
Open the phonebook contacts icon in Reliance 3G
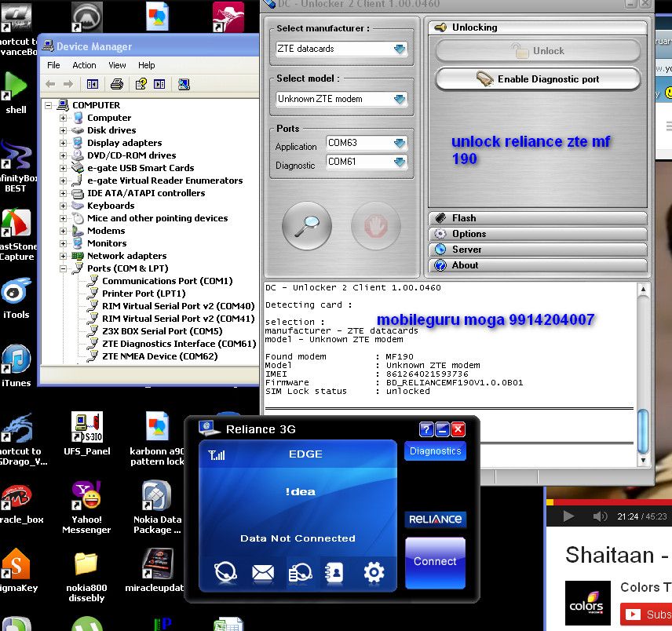(x=334, y=572)
